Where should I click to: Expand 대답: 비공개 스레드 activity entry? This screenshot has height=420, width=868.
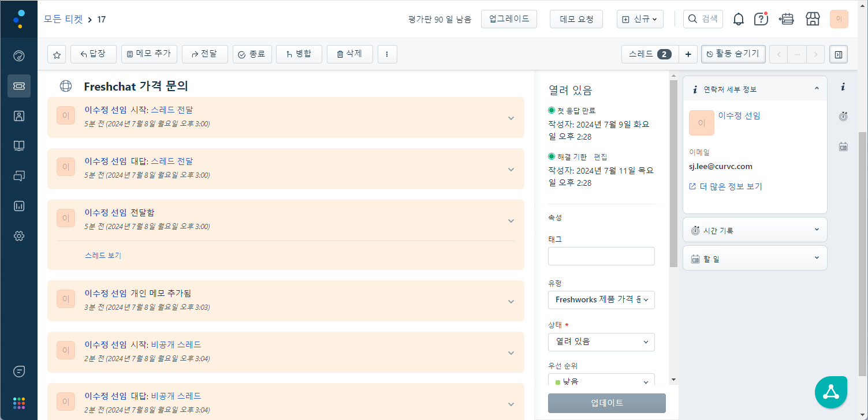(511, 404)
